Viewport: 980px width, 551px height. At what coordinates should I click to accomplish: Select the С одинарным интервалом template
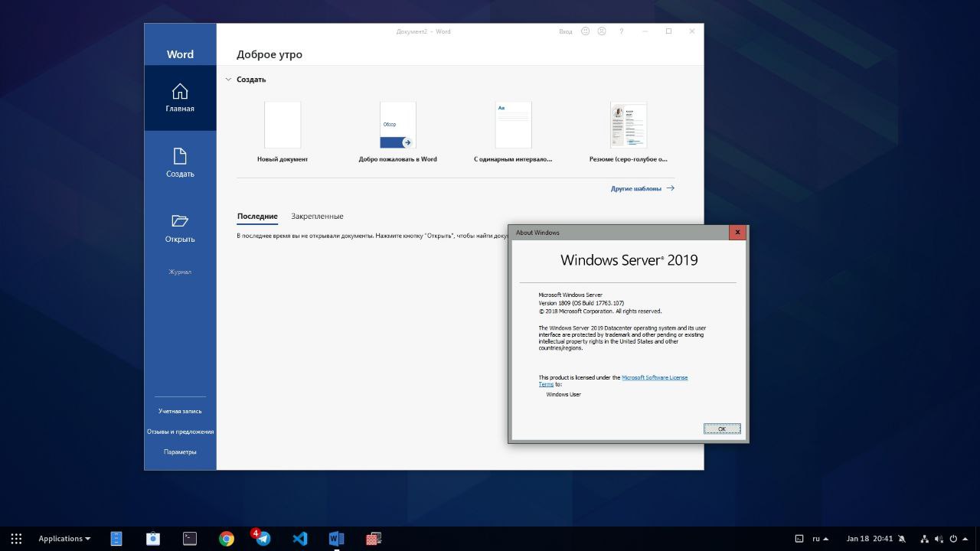[513, 132]
